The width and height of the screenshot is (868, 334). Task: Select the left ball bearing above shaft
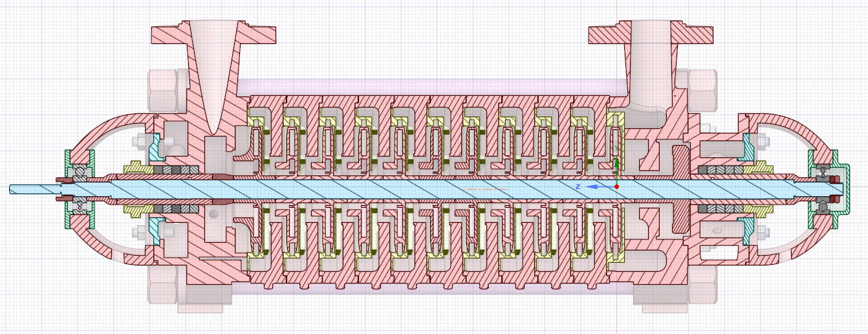(x=80, y=171)
